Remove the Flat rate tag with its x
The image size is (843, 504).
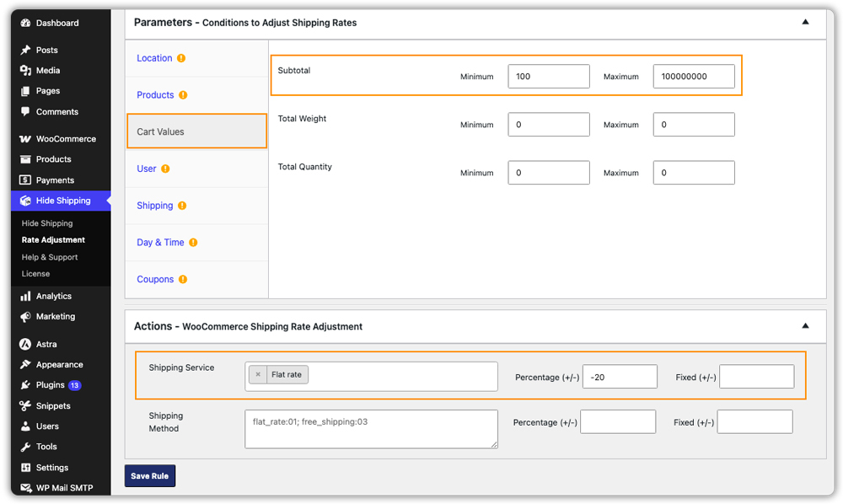[258, 374]
